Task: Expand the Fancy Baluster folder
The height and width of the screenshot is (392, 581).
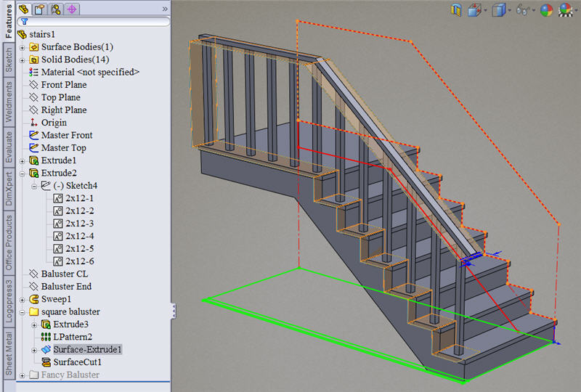Action: pos(23,375)
